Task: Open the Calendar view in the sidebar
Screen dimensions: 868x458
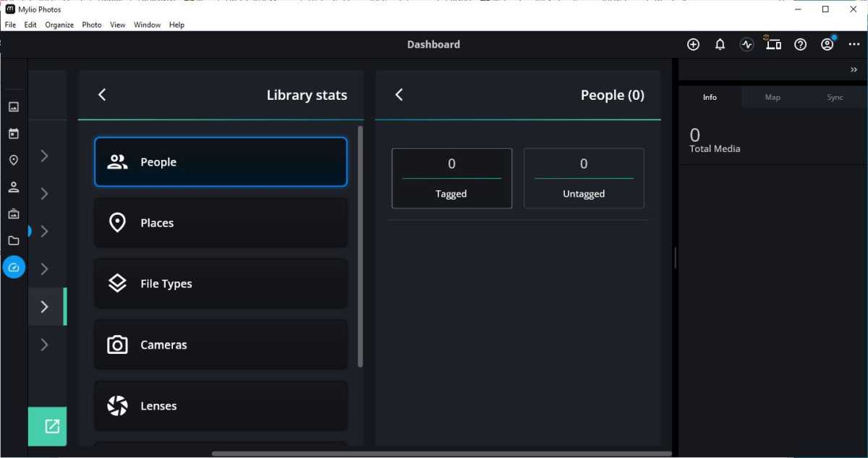Action: pos(13,133)
